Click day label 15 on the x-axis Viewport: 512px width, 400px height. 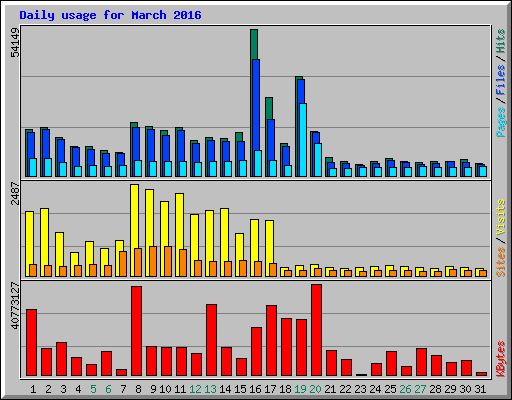(x=240, y=389)
